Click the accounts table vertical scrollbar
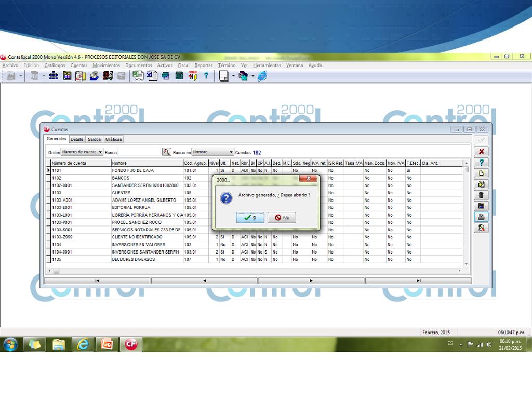 click(466, 214)
